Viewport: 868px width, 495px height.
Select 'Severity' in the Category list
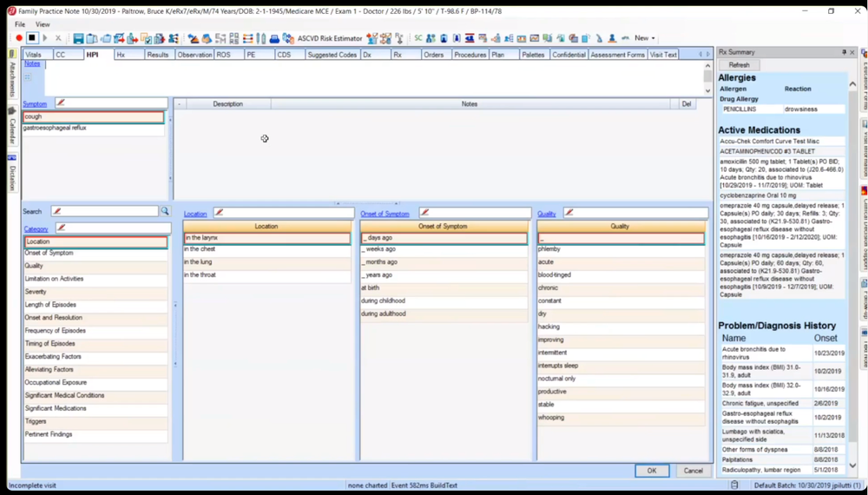pos(36,292)
